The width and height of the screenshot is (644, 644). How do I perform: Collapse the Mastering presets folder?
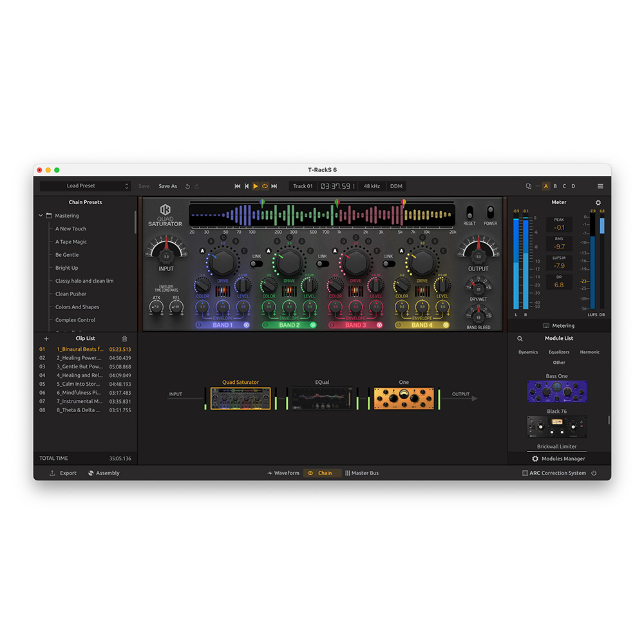click(x=41, y=216)
